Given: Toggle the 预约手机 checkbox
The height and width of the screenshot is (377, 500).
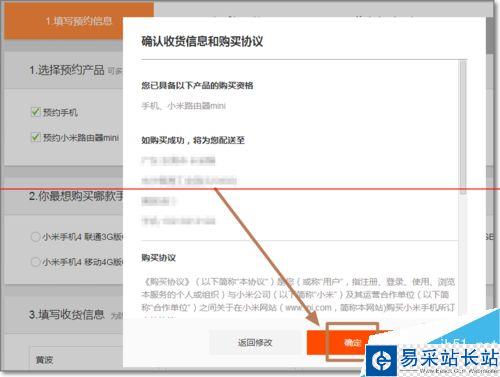Looking at the screenshot, I should coord(35,112).
